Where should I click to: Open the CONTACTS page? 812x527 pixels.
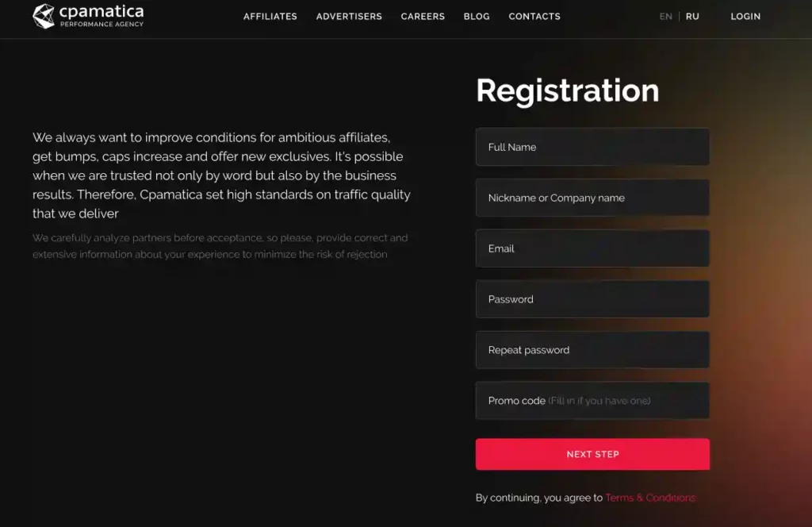click(x=534, y=16)
